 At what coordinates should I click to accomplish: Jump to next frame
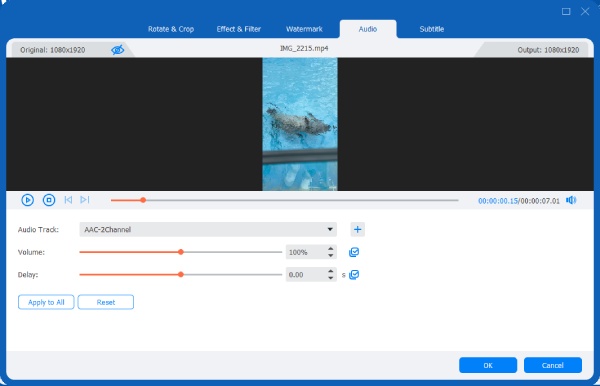(x=85, y=200)
